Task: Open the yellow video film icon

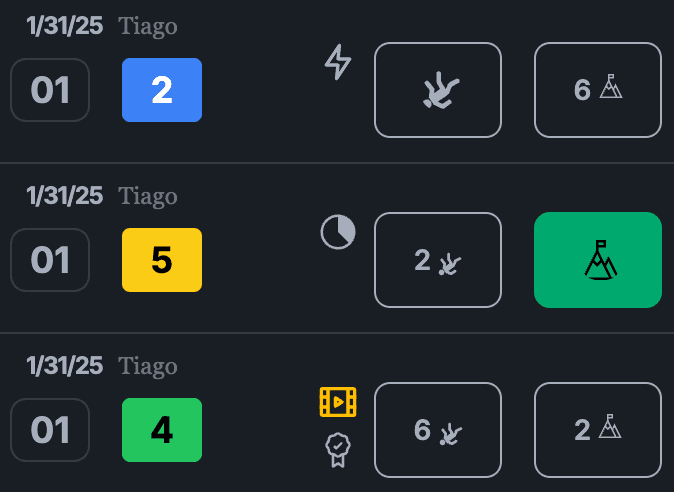Action: pyautogui.click(x=338, y=402)
